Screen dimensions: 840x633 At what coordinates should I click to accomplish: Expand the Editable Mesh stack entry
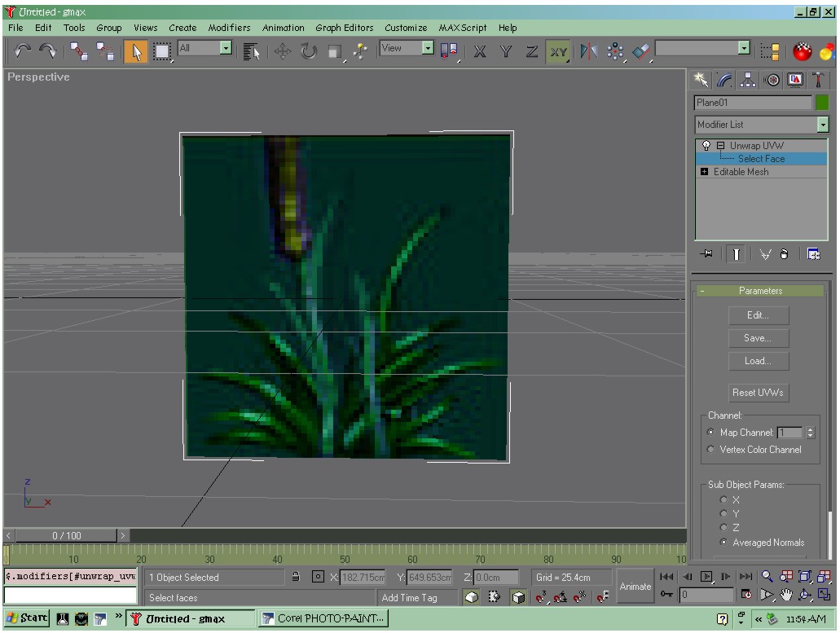click(705, 171)
